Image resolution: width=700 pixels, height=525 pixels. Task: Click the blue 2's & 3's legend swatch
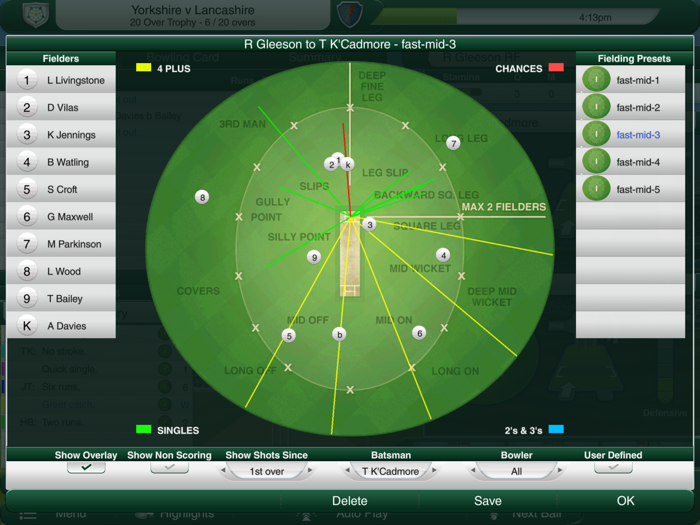pyautogui.click(x=556, y=429)
